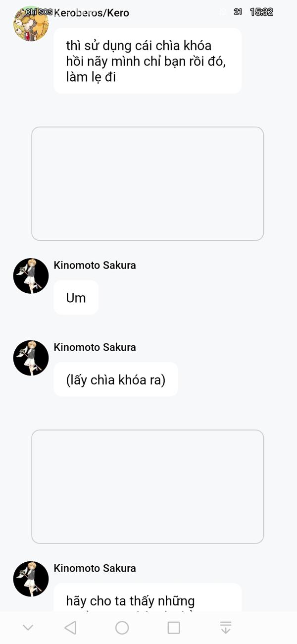297x644 pixels.
Task: Select the "Um" message bubble
Action: [x=76, y=298]
